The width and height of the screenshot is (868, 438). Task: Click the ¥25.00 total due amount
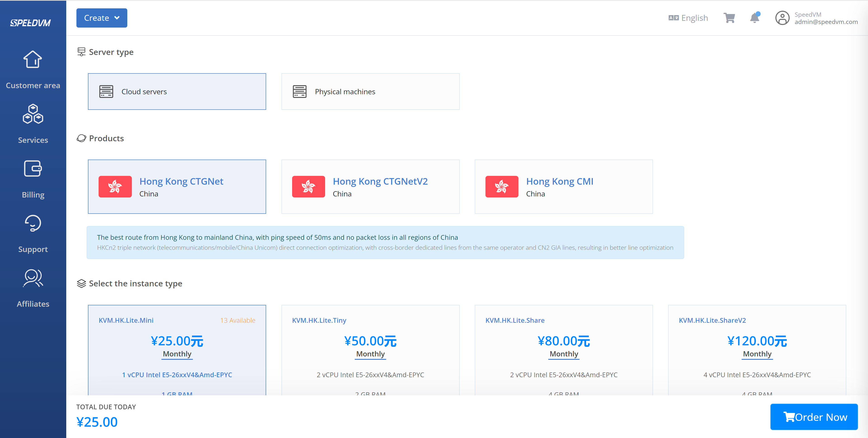[97, 422]
